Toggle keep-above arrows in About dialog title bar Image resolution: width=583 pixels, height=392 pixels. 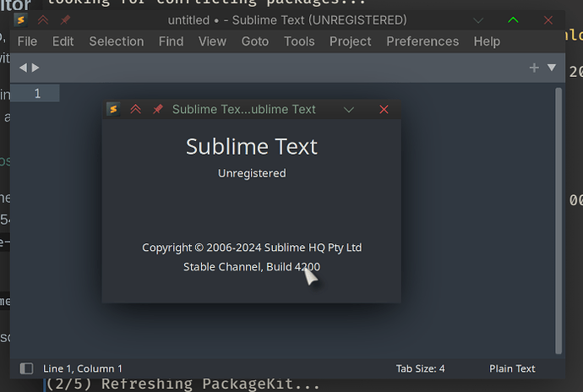pyautogui.click(x=135, y=109)
